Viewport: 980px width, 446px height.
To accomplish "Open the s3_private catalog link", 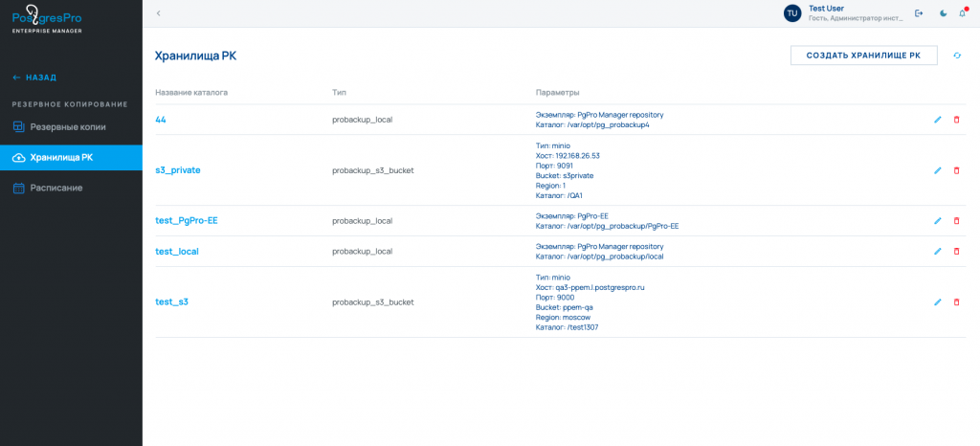I will tap(177, 170).
